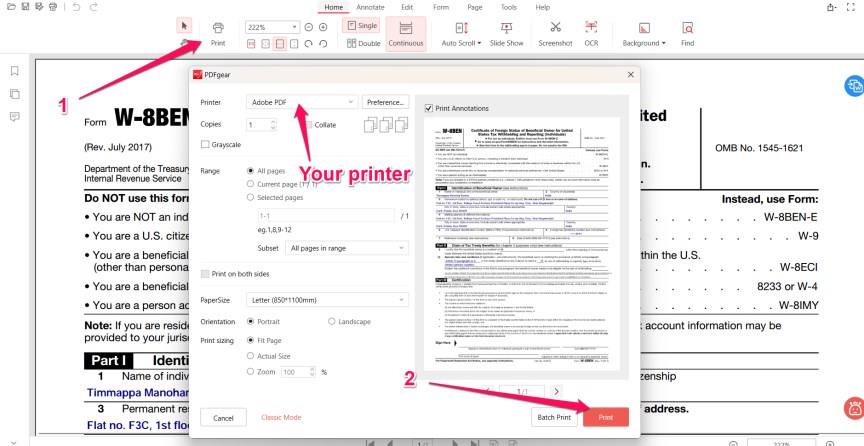The image size is (864, 446).
Task: Redo the last action
Action: click(x=93, y=7)
